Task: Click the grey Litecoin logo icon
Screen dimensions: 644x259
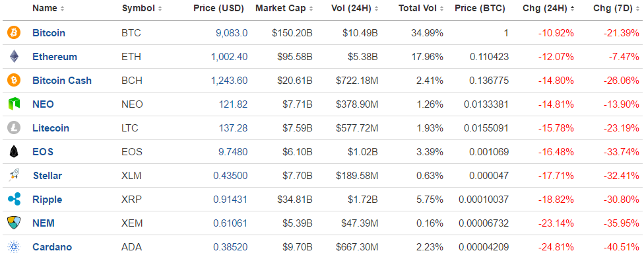Action: coord(14,128)
